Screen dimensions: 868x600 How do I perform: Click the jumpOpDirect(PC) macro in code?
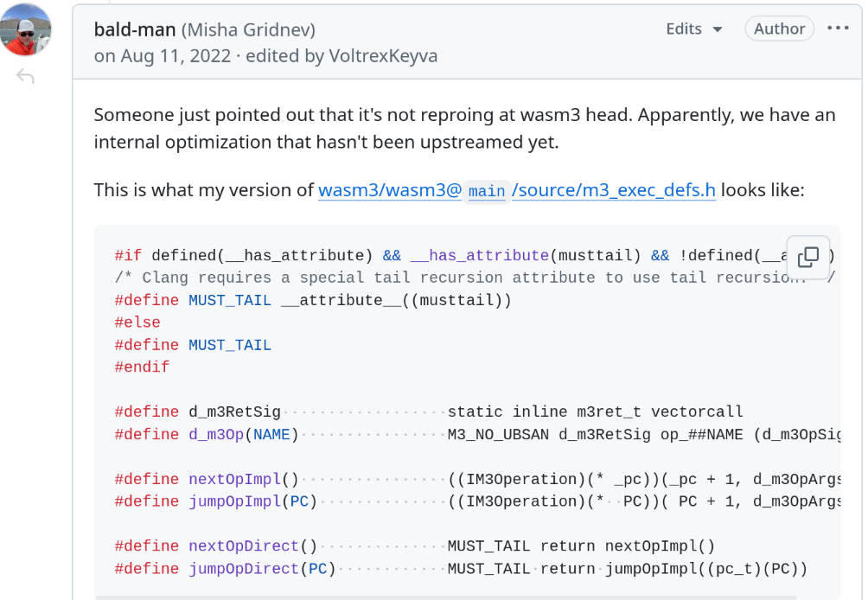262,569
